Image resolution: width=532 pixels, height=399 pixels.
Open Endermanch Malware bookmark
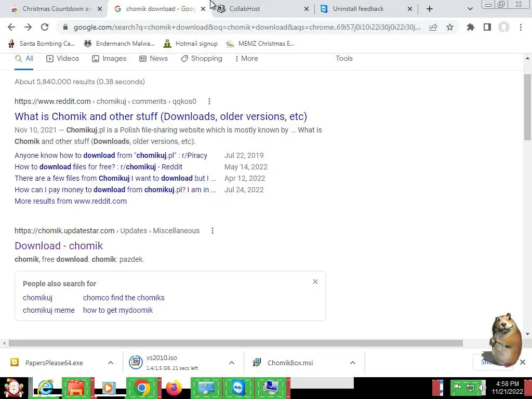click(119, 44)
